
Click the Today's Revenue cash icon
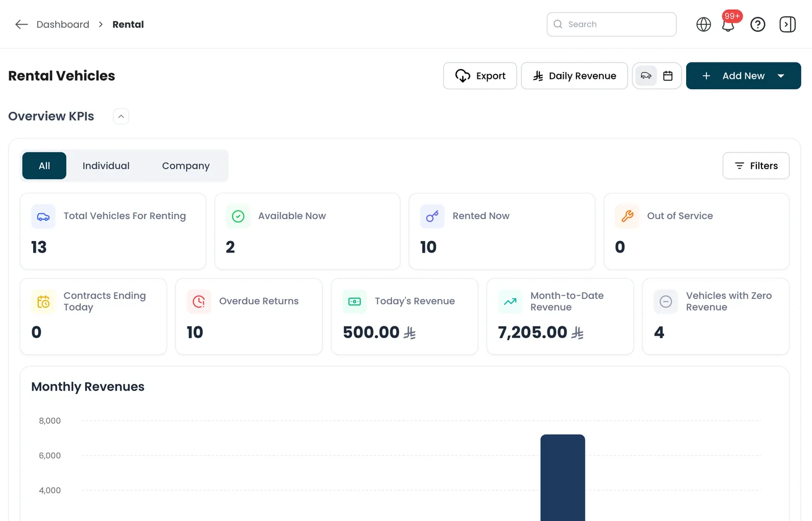click(x=354, y=301)
